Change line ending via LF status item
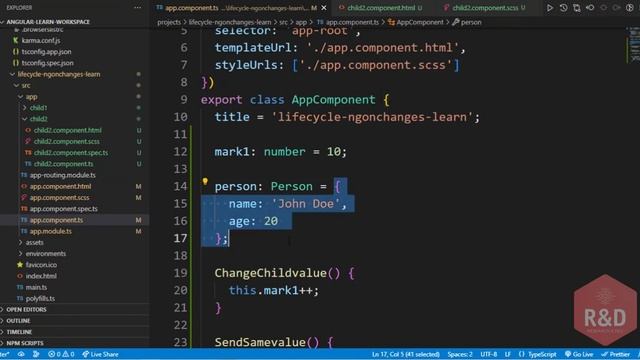Screen dimensions: 640x360 point(507,354)
